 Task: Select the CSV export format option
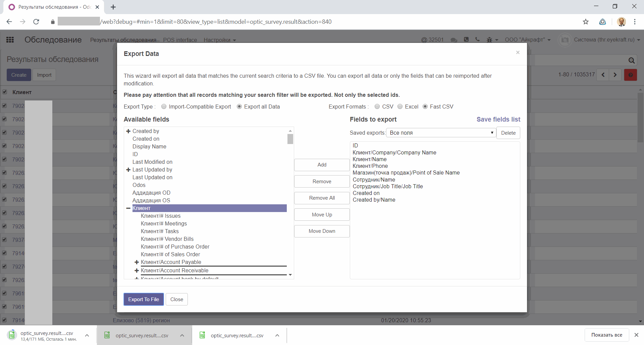[x=377, y=107]
